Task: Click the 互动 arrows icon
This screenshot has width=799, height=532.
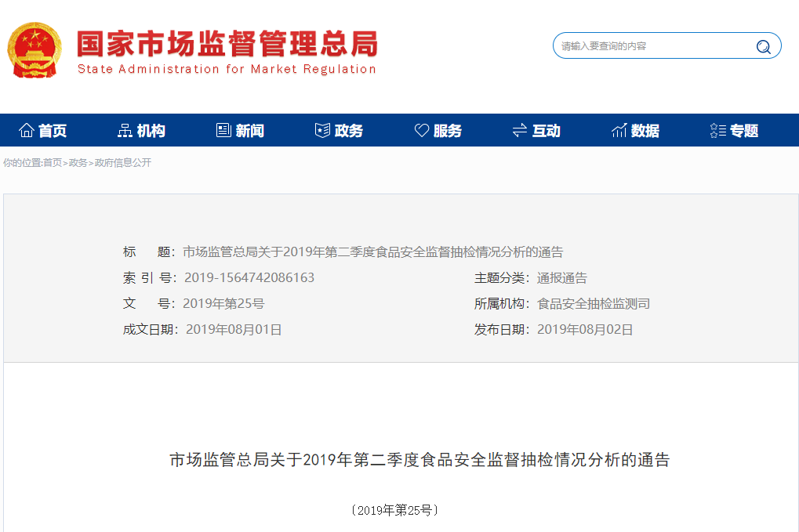Action: pyautogui.click(x=520, y=130)
